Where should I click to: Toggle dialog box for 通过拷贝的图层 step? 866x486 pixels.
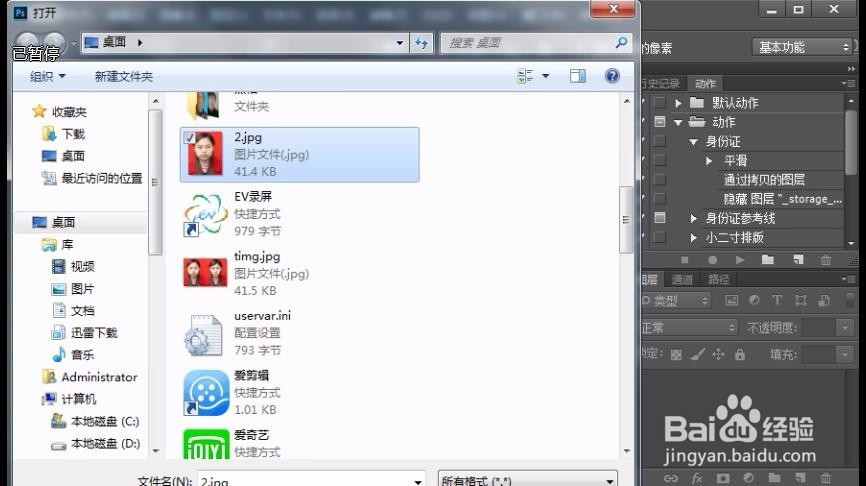659,179
